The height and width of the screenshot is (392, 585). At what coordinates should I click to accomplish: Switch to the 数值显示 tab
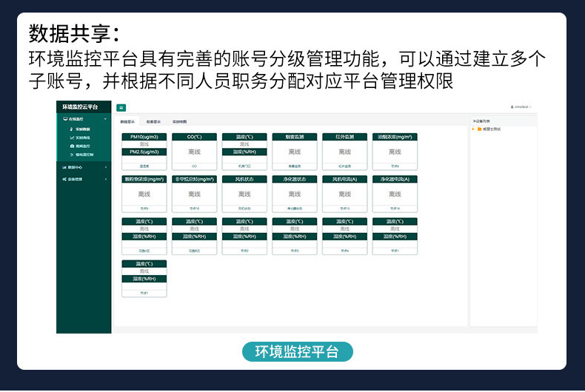(127, 122)
